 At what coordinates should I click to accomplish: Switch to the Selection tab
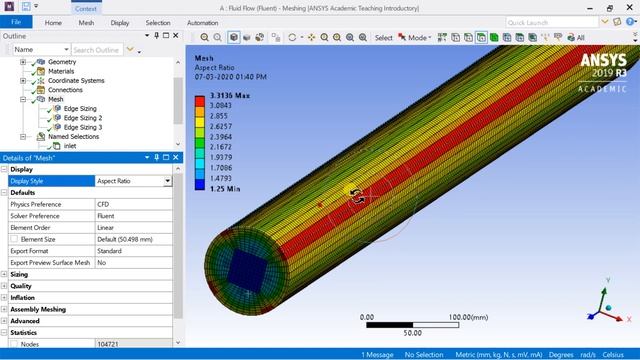[158, 23]
